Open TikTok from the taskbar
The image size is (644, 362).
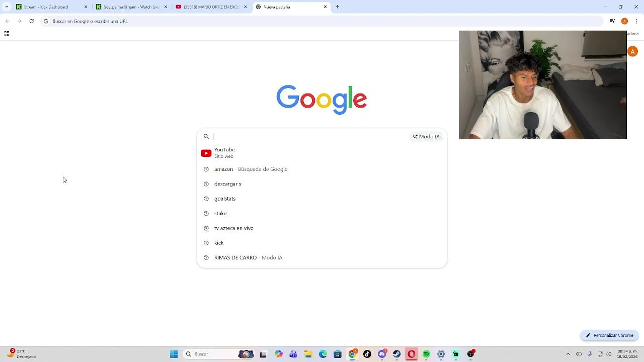point(367,354)
